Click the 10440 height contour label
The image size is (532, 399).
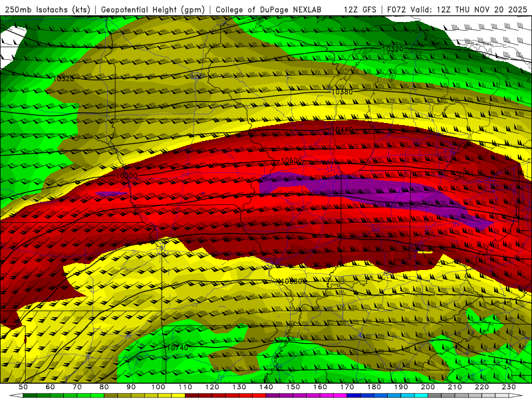[344, 130]
